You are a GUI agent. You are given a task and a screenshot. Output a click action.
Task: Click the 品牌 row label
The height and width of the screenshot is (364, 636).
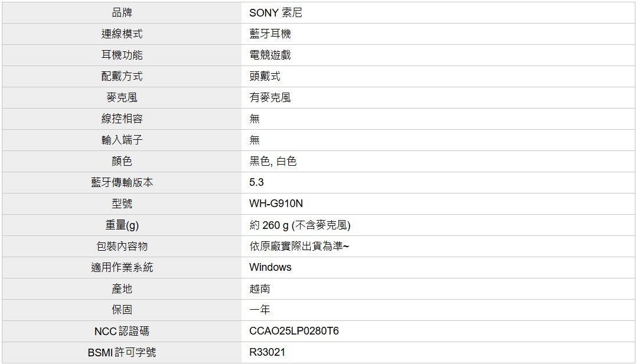[x=122, y=13]
